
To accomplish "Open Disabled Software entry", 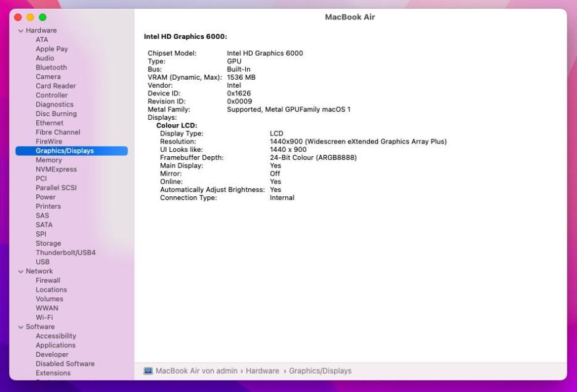I will click(65, 364).
